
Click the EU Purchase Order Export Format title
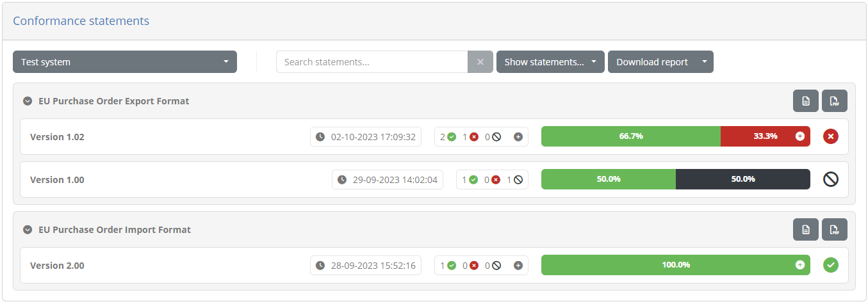(114, 101)
